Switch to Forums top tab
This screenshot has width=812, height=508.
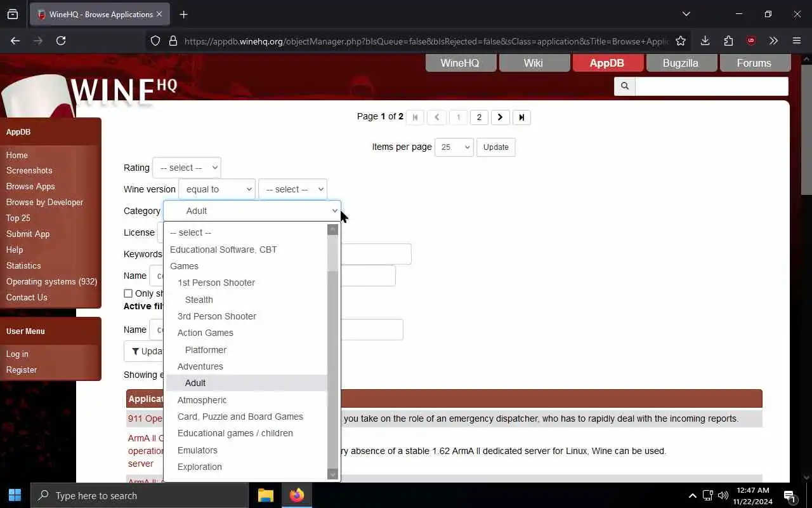pos(755,63)
